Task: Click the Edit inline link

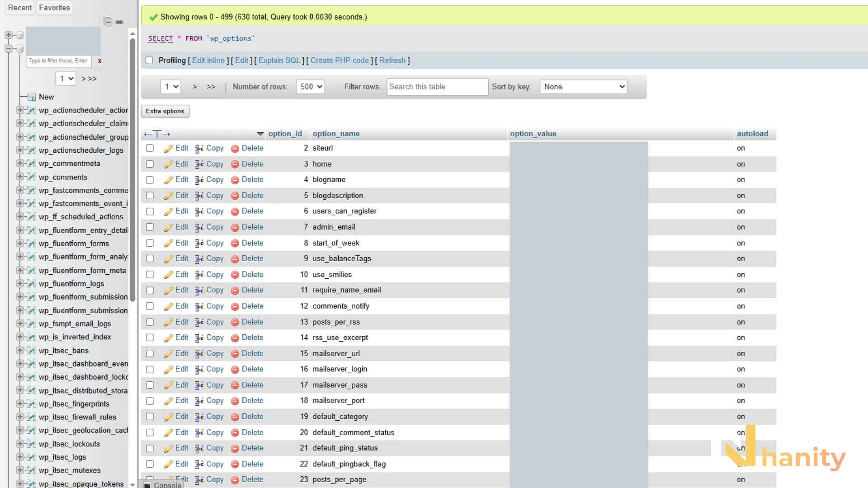Action: (x=208, y=61)
